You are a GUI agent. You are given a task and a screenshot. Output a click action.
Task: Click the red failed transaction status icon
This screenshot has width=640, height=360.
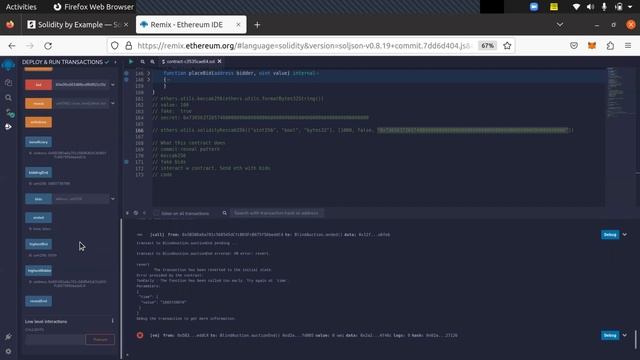[140, 335]
